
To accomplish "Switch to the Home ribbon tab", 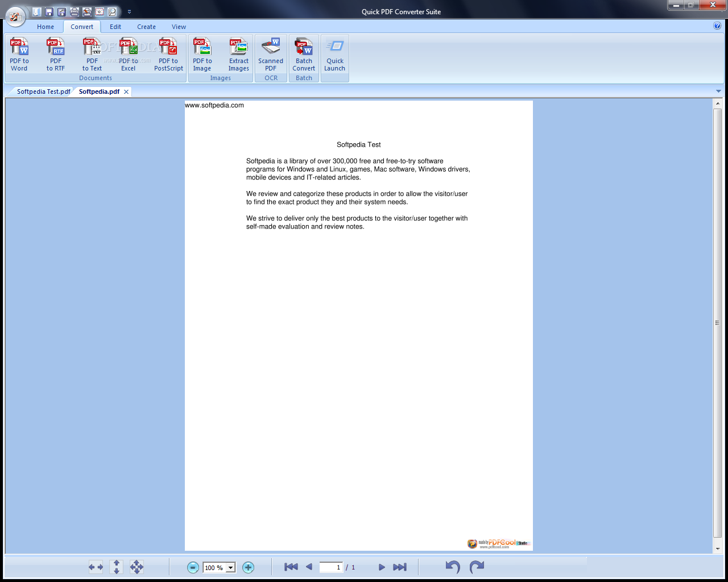I will coord(45,27).
